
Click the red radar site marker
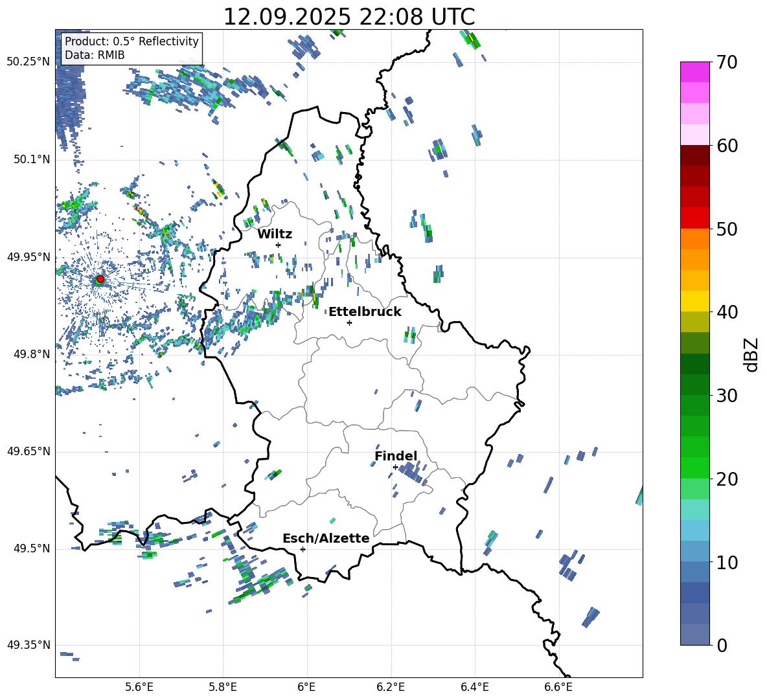(100, 279)
